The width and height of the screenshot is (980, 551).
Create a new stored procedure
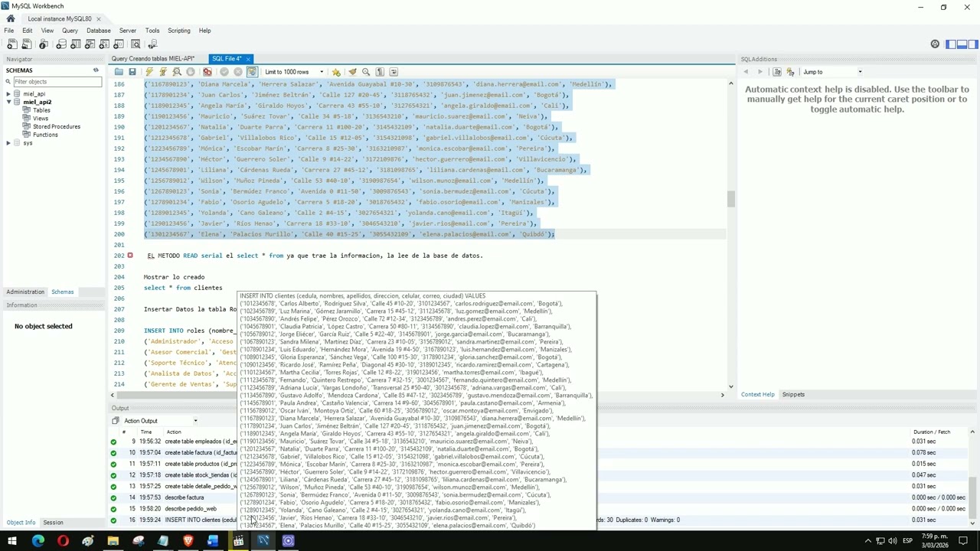106,44
